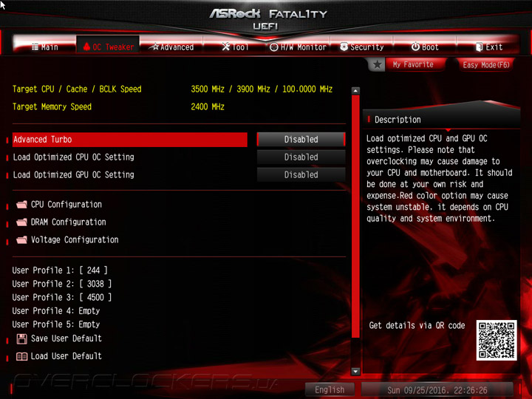
Task: Open the Security tab
Action: pyautogui.click(x=361, y=47)
